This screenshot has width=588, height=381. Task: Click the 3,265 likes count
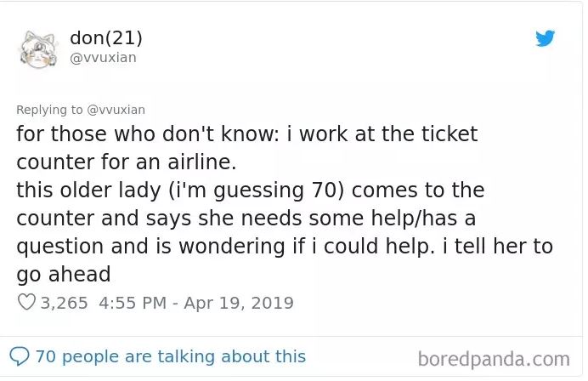pyautogui.click(x=64, y=303)
